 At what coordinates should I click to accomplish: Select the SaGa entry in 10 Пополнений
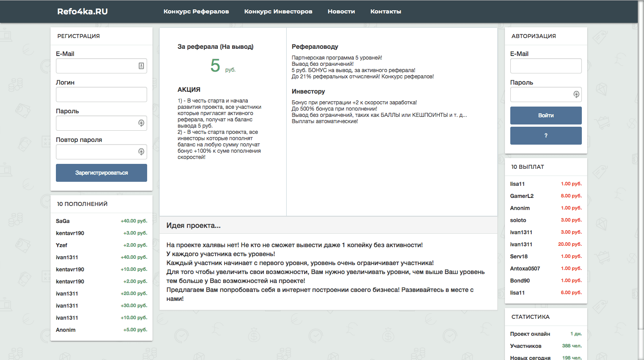63,221
